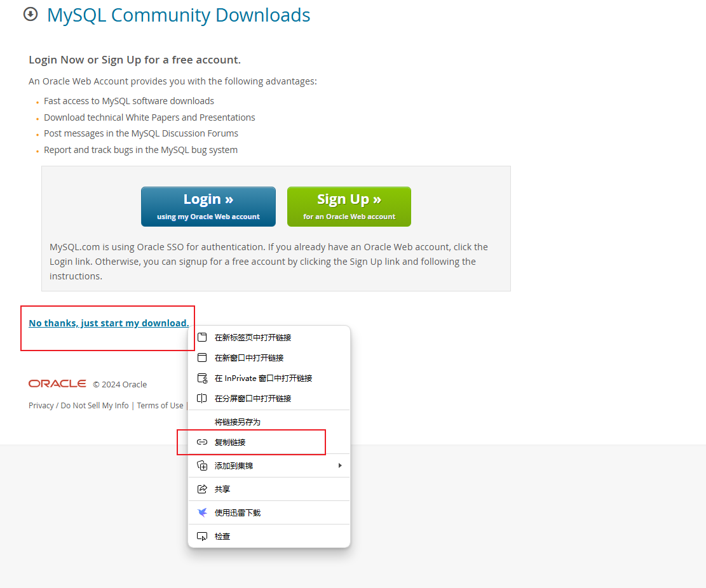Click the download arrow icon beside the page title
Image resolution: width=706 pixels, height=588 pixels.
tap(31, 14)
